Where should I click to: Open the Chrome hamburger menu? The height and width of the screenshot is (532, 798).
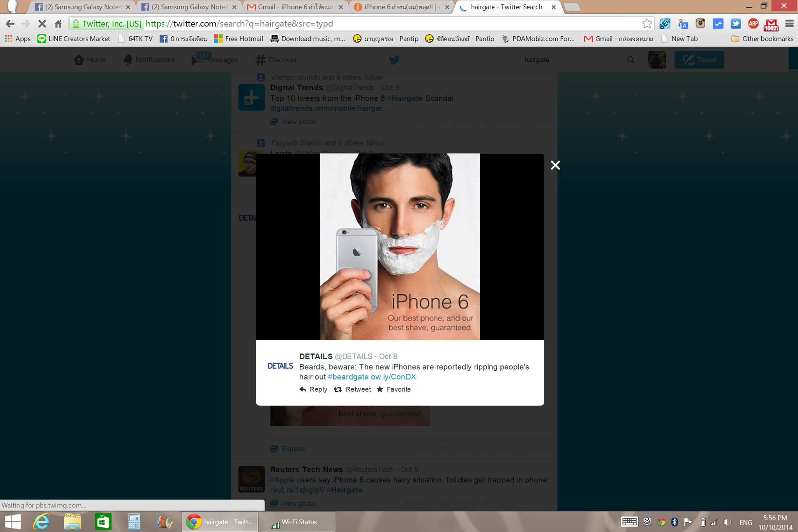789,24
